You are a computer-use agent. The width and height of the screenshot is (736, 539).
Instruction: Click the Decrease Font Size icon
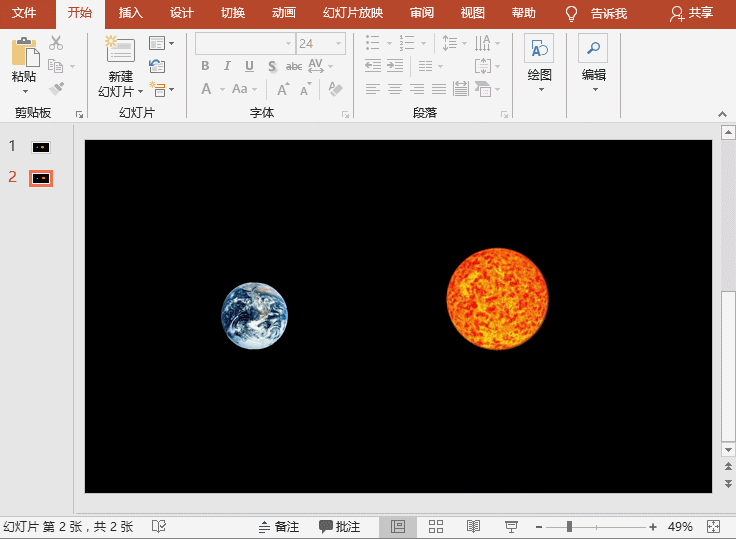306,89
